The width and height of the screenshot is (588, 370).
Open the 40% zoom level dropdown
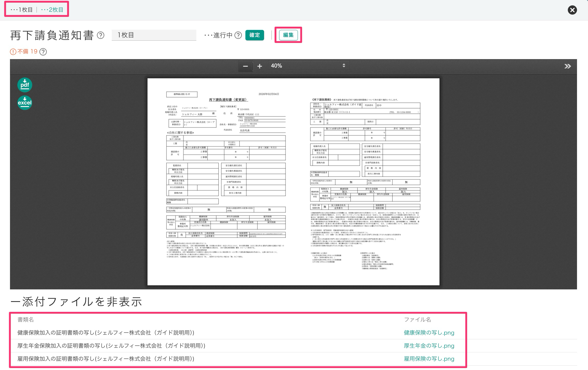(x=308, y=66)
